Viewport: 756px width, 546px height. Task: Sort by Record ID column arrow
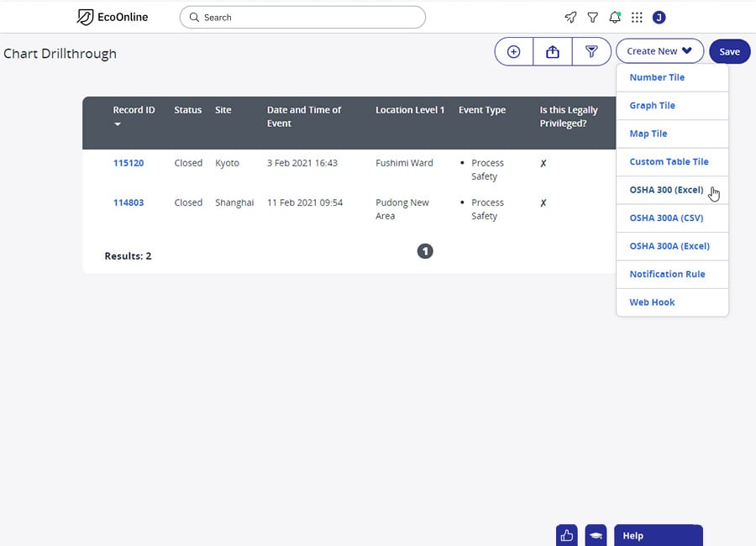click(x=118, y=124)
